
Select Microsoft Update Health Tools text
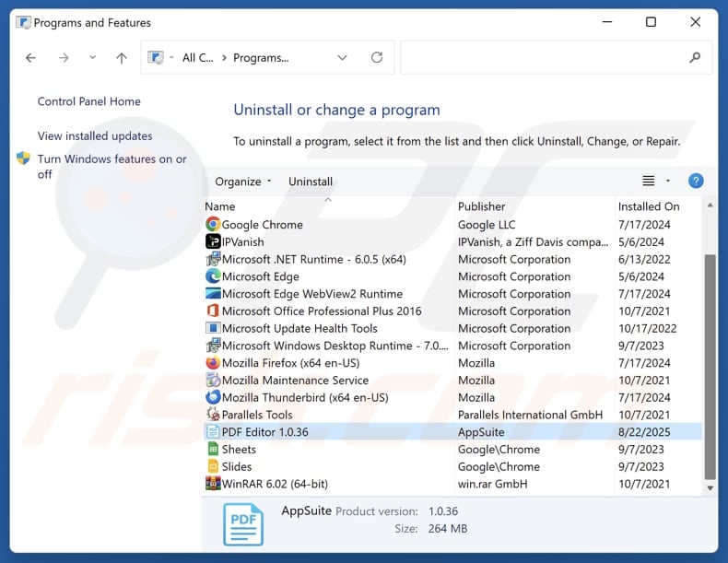pyautogui.click(x=299, y=328)
